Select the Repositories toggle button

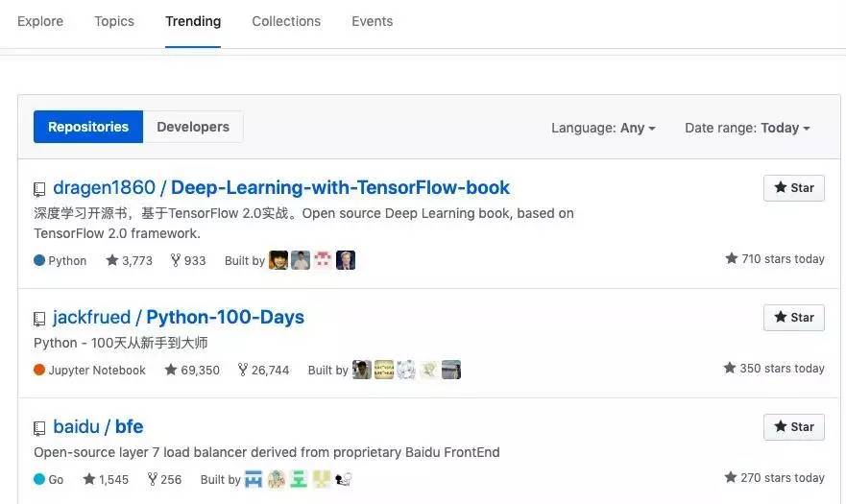pos(88,127)
